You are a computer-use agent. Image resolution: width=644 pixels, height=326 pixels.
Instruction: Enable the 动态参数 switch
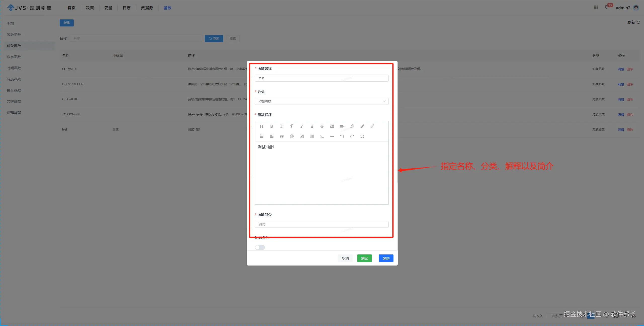pos(260,247)
